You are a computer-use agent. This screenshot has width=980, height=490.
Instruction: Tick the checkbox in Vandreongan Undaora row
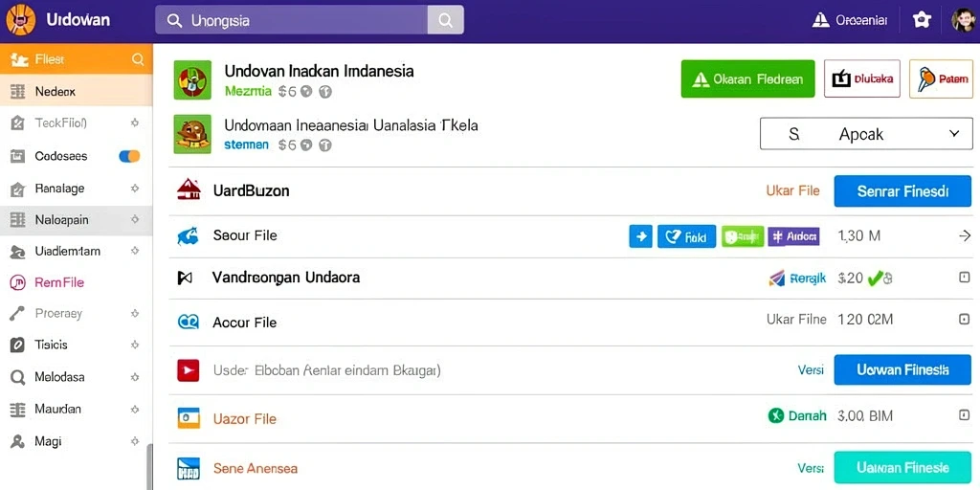pos(965,277)
